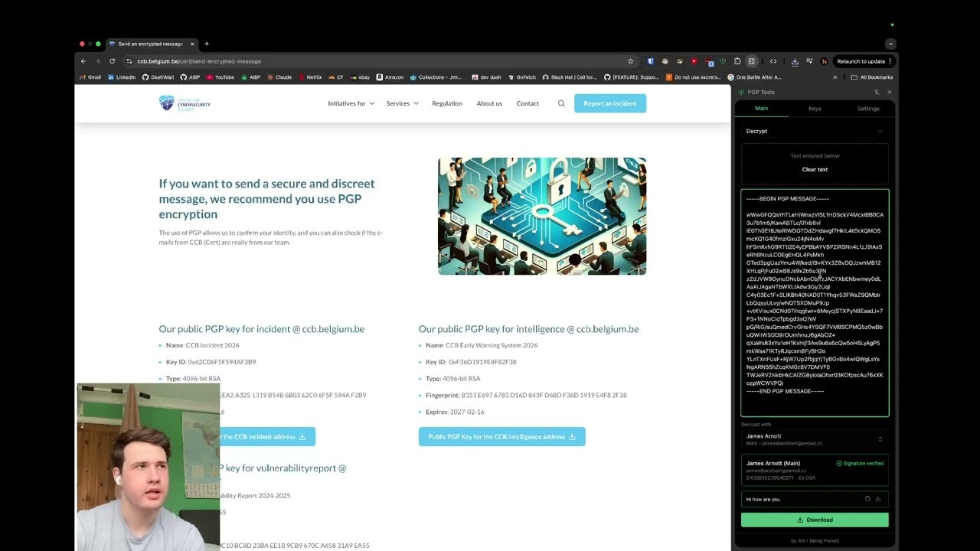The width and height of the screenshot is (980, 551).
Task: Click the green PGP shield extension icon
Action: click(722, 61)
